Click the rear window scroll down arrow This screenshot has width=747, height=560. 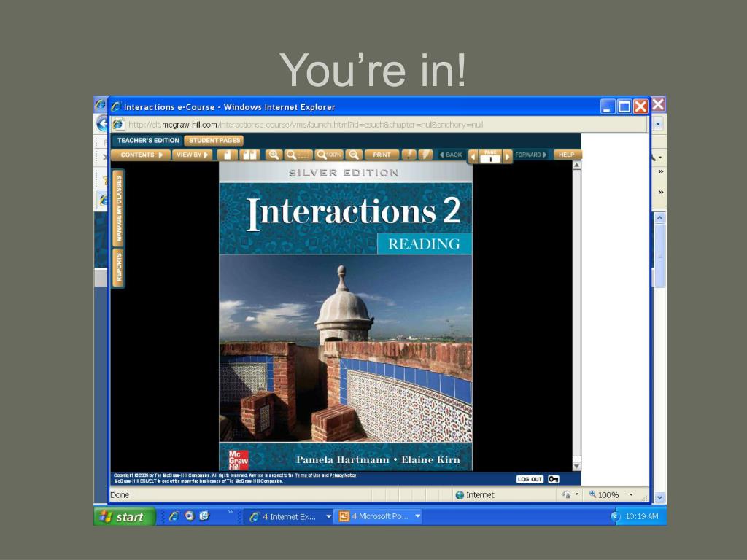point(659,497)
